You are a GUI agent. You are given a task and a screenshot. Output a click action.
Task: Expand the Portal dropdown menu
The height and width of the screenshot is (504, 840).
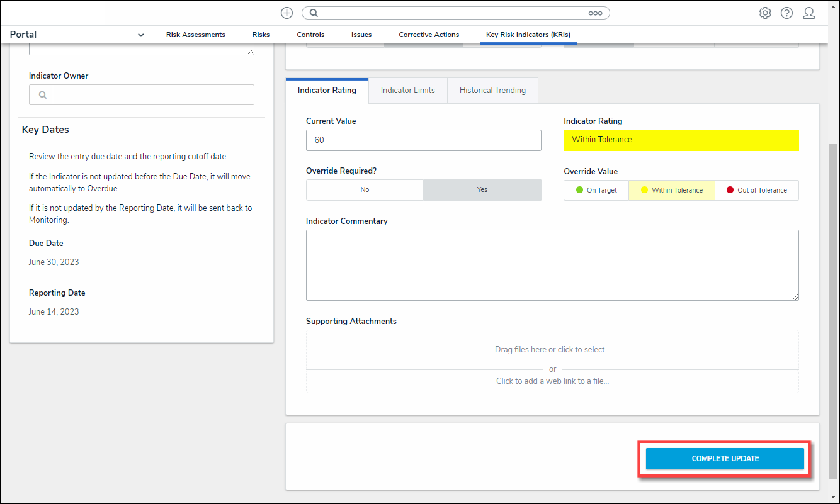(140, 35)
